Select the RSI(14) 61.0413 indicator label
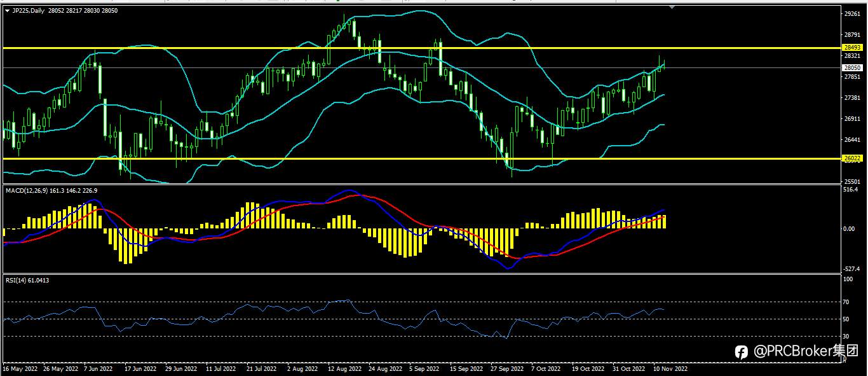Viewport: 868px width, 376px height. point(27,280)
